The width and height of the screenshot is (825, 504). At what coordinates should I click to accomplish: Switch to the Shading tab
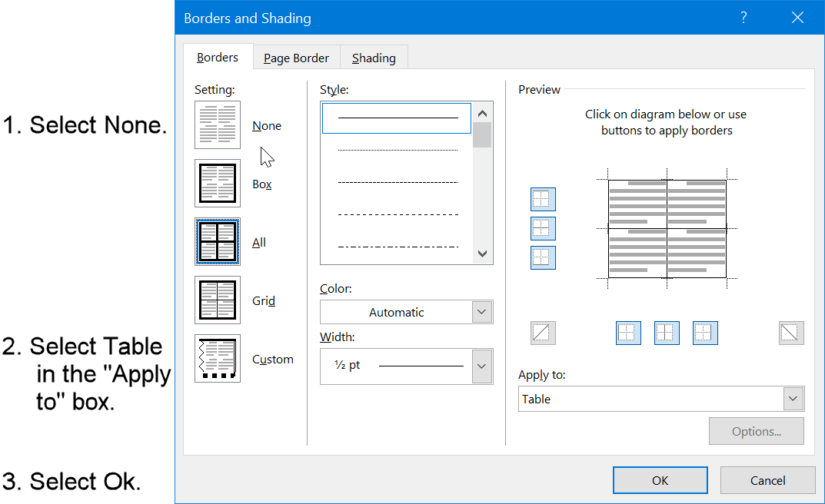click(374, 57)
